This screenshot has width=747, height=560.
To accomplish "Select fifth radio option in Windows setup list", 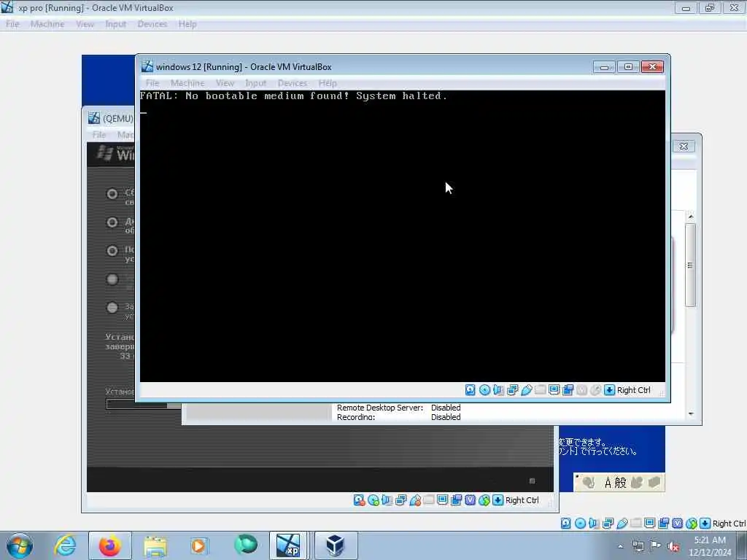I will pyautogui.click(x=112, y=308).
